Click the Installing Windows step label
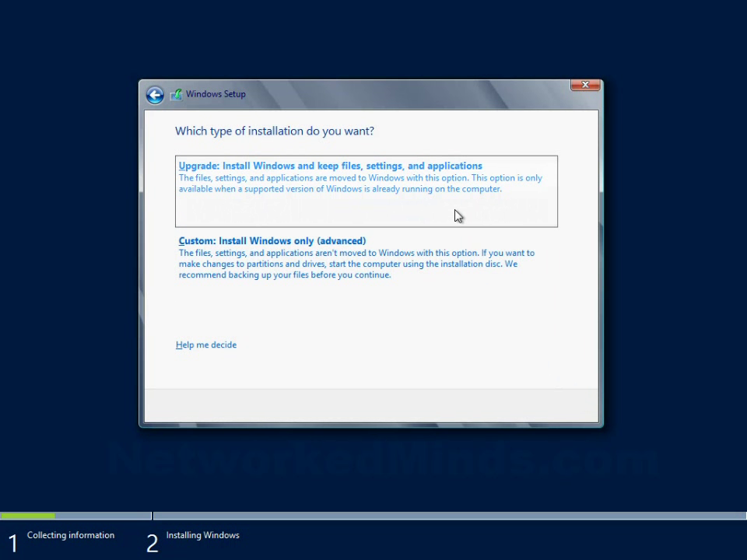This screenshot has height=560, width=747. (202, 535)
